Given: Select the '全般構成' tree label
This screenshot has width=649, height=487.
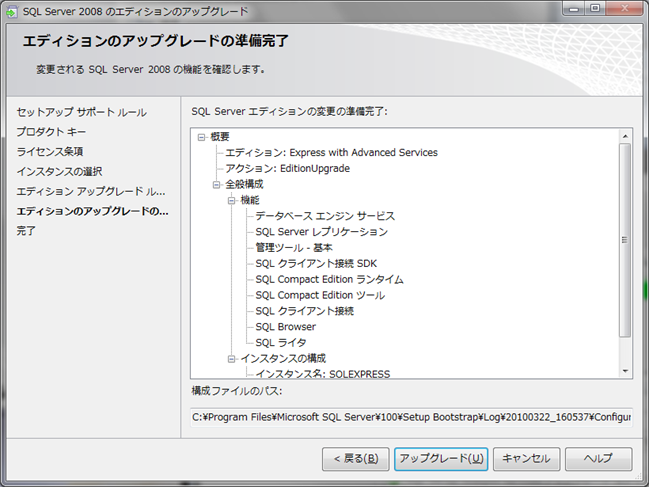Looking at the screenshot, I should (244, 185).
